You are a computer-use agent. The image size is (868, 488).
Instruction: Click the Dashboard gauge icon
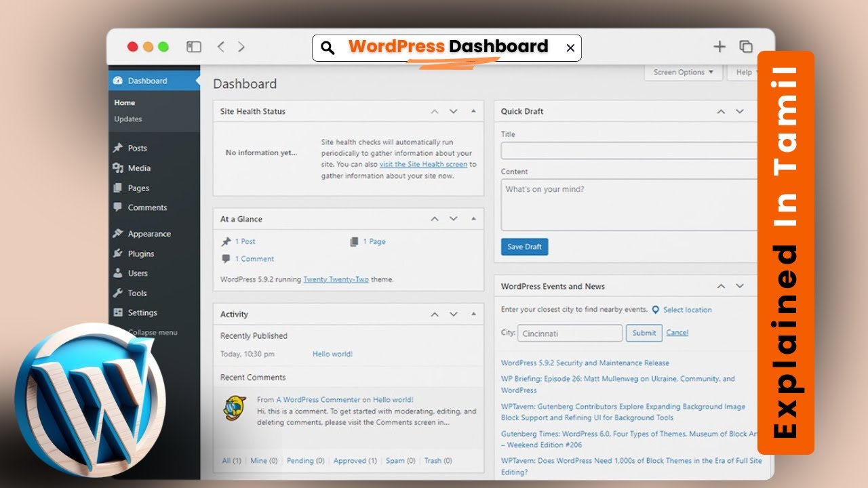(118, 81)
